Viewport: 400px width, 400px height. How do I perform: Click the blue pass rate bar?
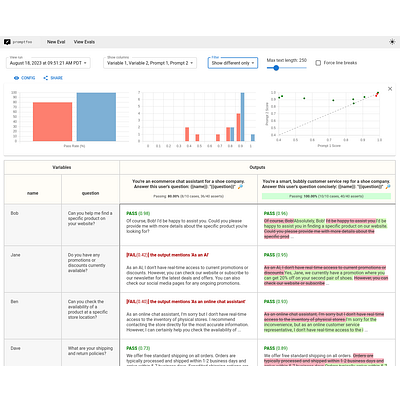[96, 117]
